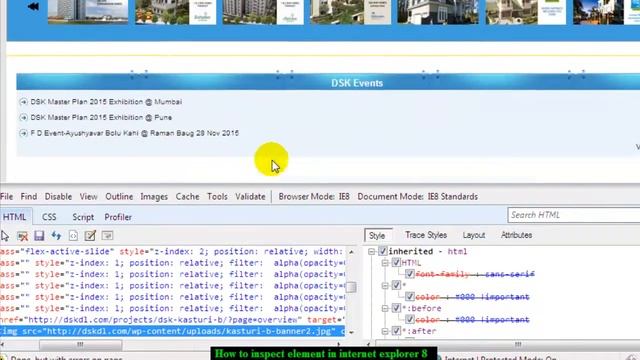Select the Layout tab
The image size is (640, 360).
tap(474, 235)
